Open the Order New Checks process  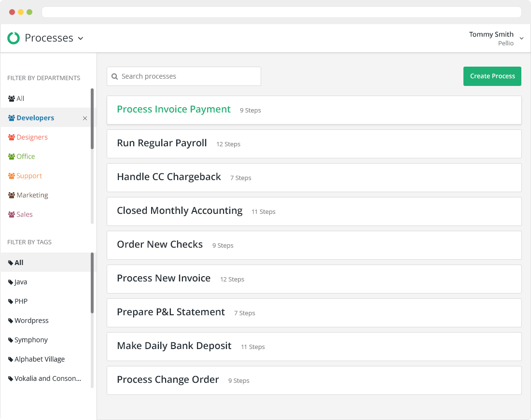point(314,245)
